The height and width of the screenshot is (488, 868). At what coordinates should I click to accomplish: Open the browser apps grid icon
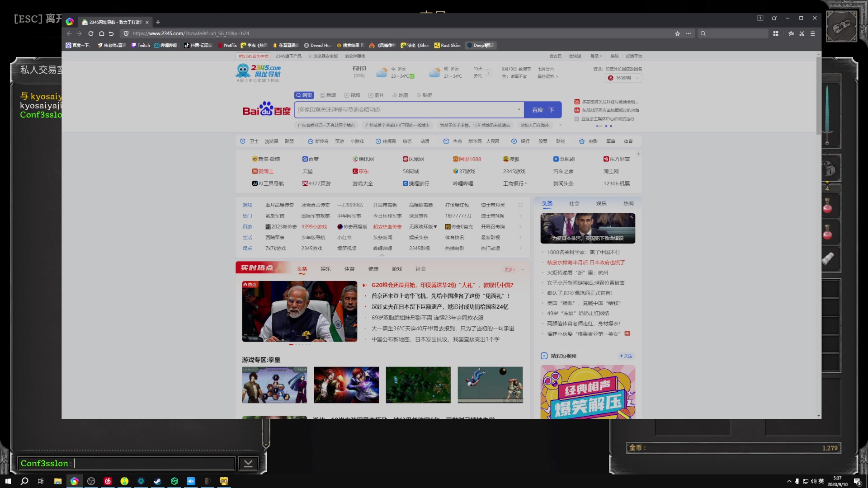[776, 33]
